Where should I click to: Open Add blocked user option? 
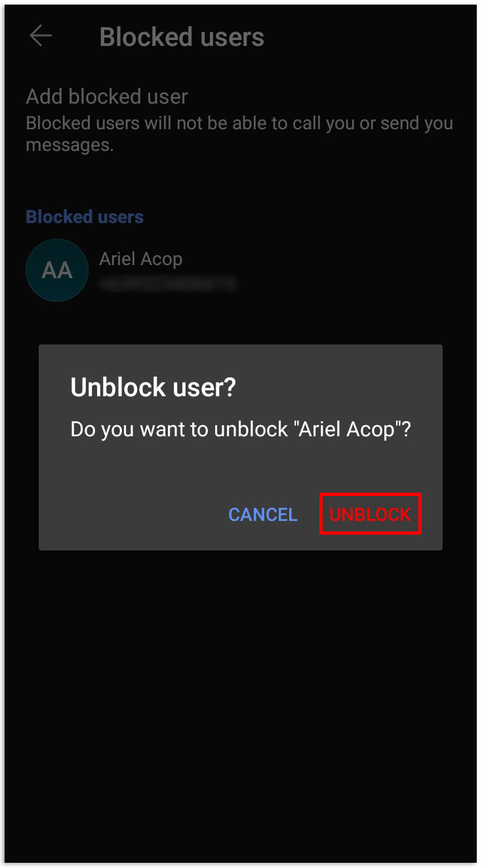[x=107, y=96]
